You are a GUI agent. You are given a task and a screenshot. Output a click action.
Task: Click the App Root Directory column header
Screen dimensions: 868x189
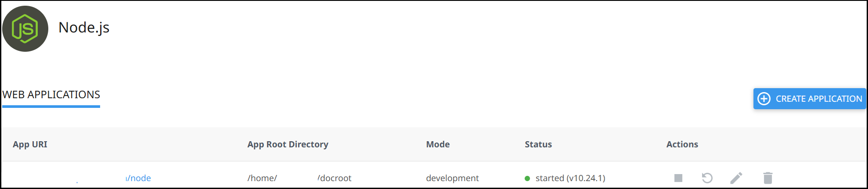pyautogui.click(x=288, y=144)
